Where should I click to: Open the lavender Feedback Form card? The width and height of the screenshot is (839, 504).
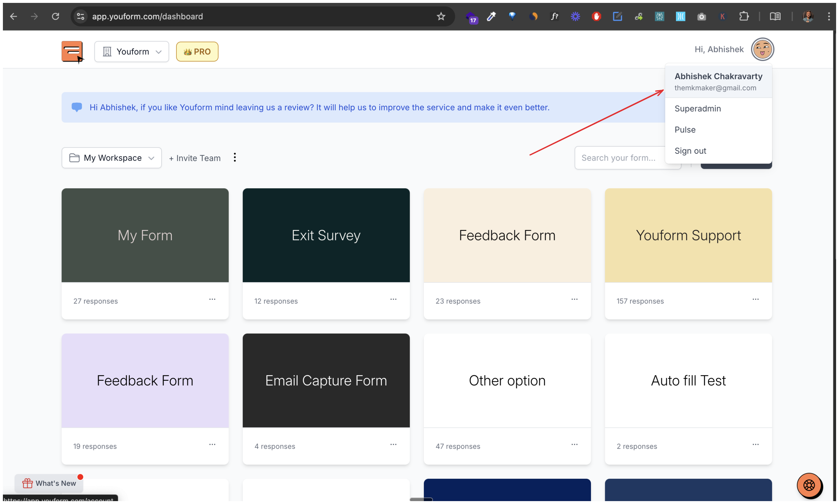tap(145, 380)
